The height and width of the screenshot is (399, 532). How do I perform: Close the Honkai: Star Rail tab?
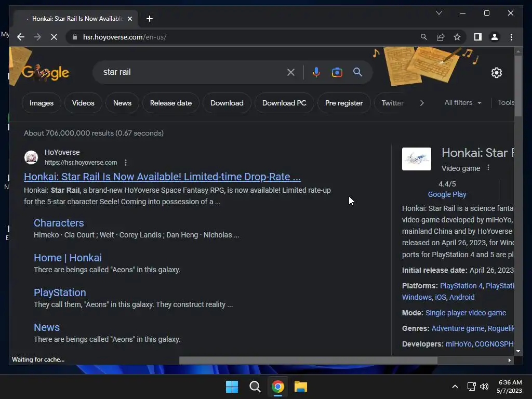point(129,19)
